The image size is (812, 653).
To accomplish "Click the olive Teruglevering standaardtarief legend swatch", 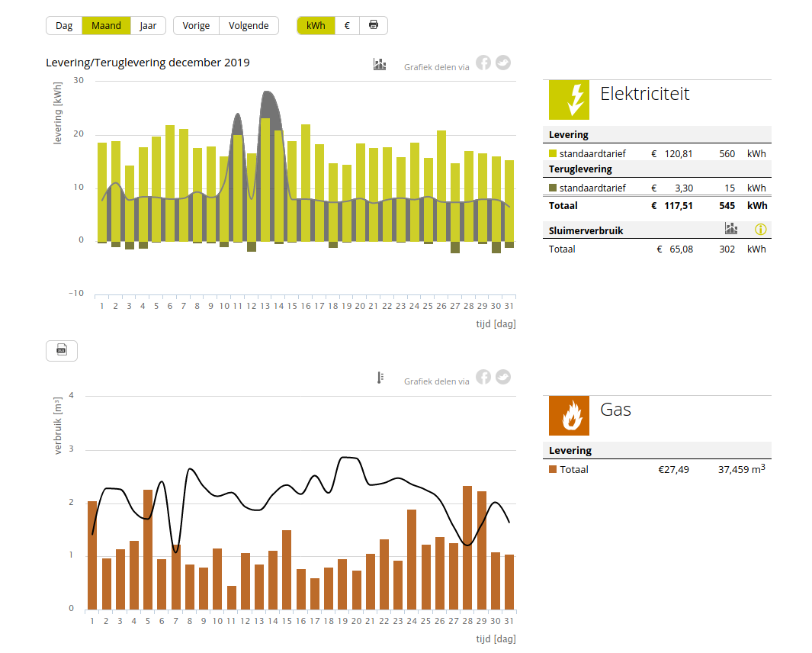I will coord(554,188).
